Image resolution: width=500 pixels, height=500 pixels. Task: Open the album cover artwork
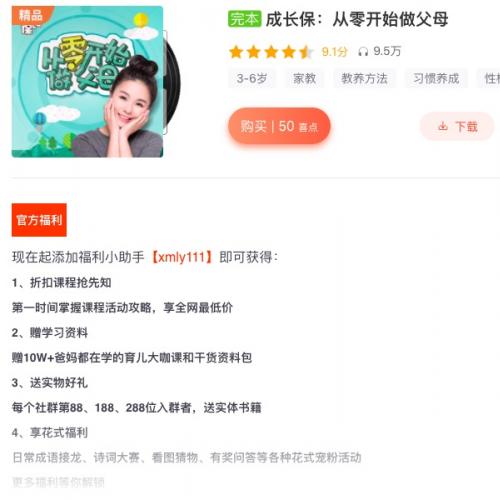tap(87, 82)
